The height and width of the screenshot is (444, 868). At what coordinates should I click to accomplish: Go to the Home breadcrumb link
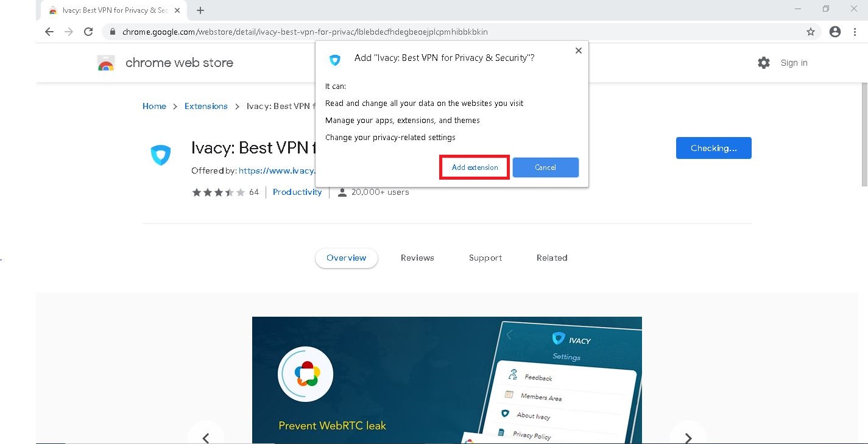[x=154, y=106]
